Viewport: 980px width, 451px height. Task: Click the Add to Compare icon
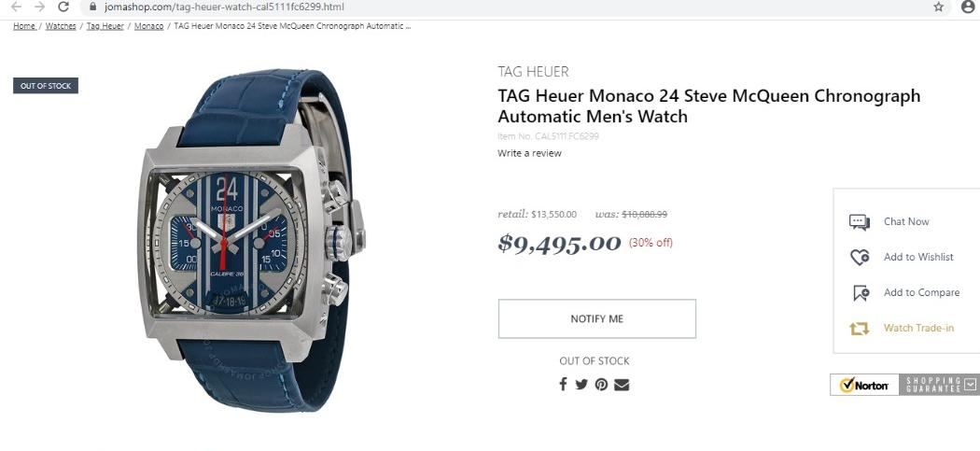point(861,293)
